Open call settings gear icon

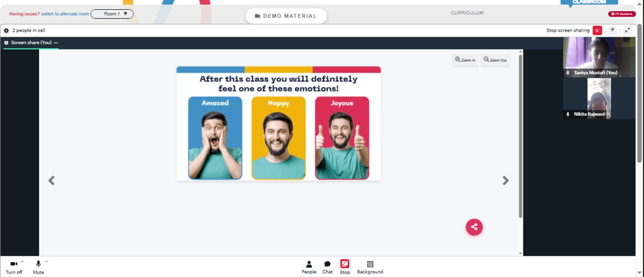[x=6, y=30]
